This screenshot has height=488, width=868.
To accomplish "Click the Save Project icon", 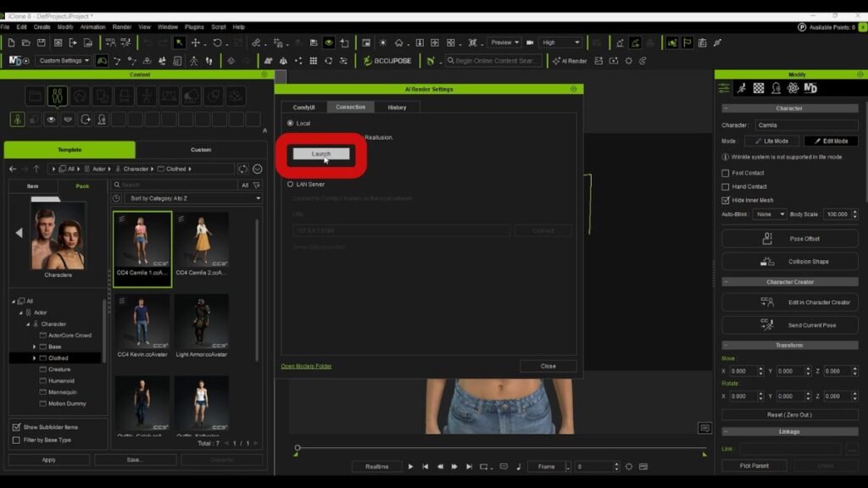I will point(41,42).
